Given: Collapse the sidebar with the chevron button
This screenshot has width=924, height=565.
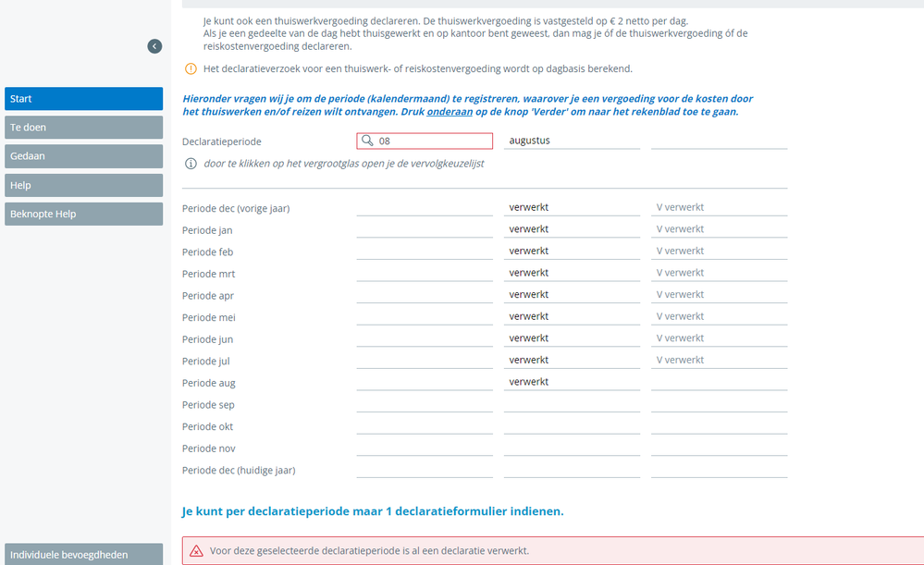Looking at the screenshot, I should pyautogui.click(x=154, y=46).
